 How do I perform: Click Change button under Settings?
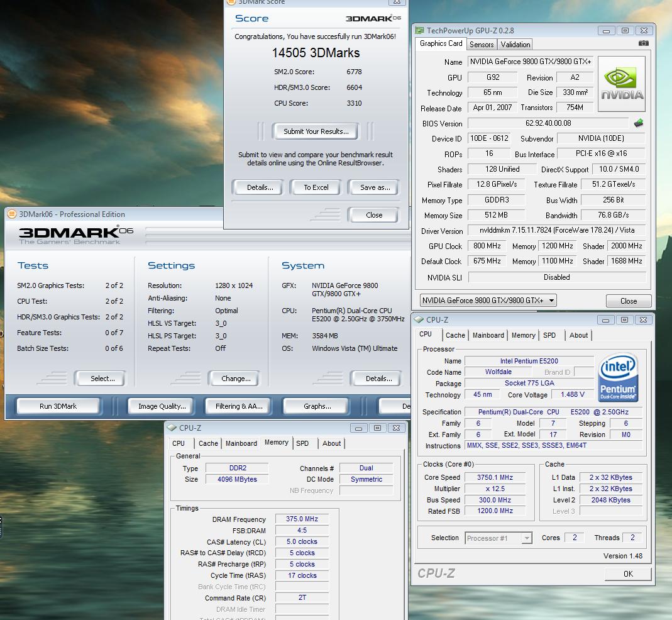pyautogui.click(x=236, y=379)
